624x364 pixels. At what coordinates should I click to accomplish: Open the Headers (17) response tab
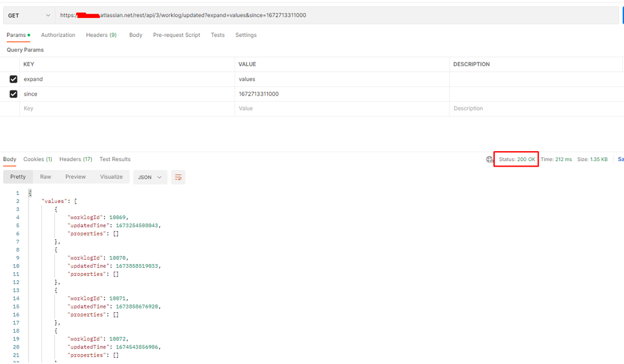(75, 159)
